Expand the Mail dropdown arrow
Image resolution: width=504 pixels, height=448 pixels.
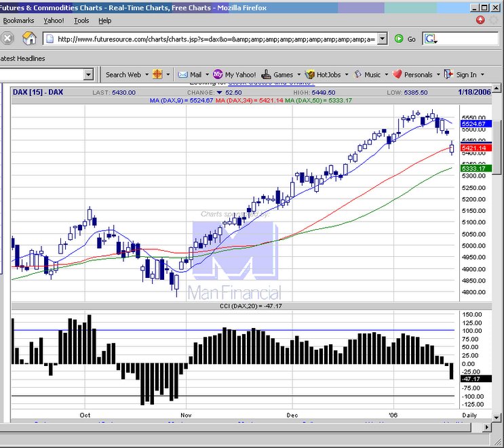click(x=207, y=75)
